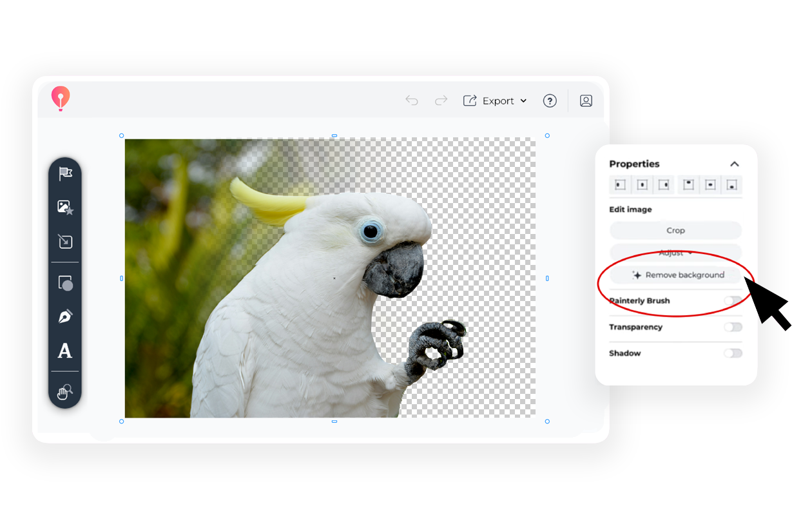The width and height of the screenshot is (812, 526).
Task: Expand the Adjust dropdown
Action: [x=675, y=253]
